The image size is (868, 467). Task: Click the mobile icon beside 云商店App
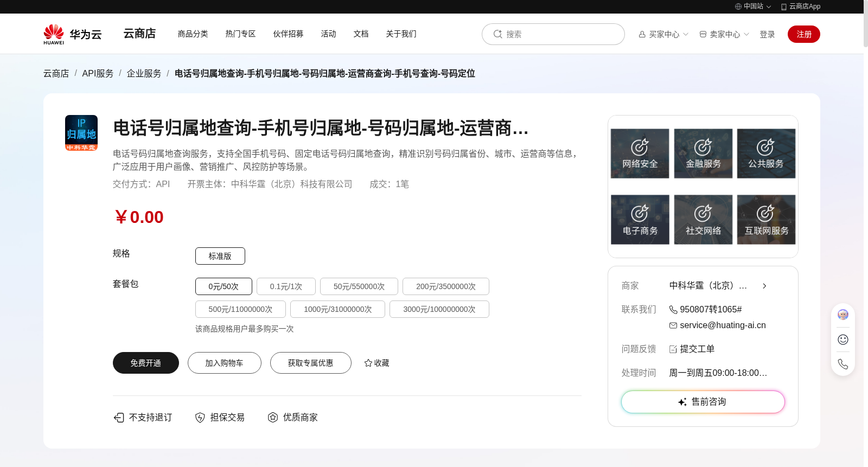click(784, 7)
